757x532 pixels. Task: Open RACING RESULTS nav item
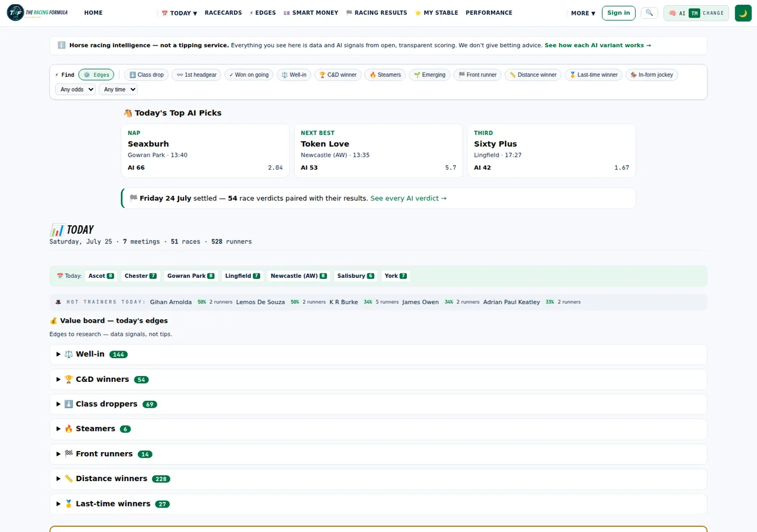[x=376, y=12]
